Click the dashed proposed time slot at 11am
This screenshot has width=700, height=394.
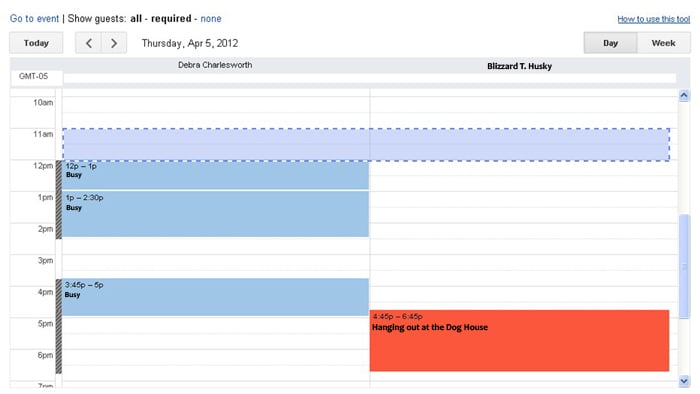pos(366,145)
